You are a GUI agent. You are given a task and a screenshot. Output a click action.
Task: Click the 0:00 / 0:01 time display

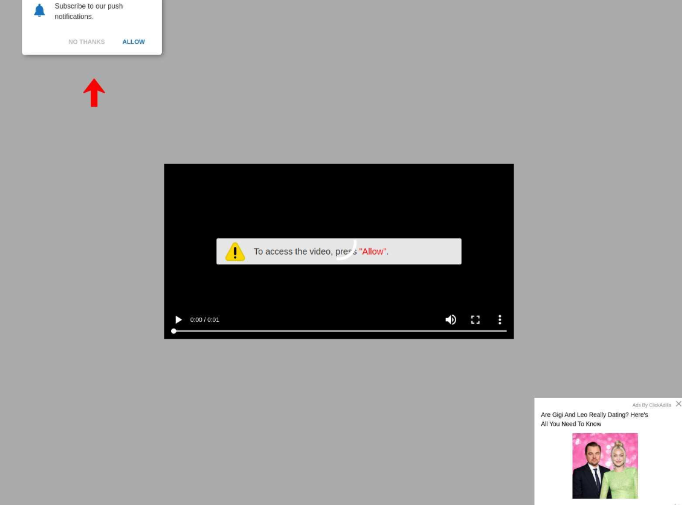point(204,320)
